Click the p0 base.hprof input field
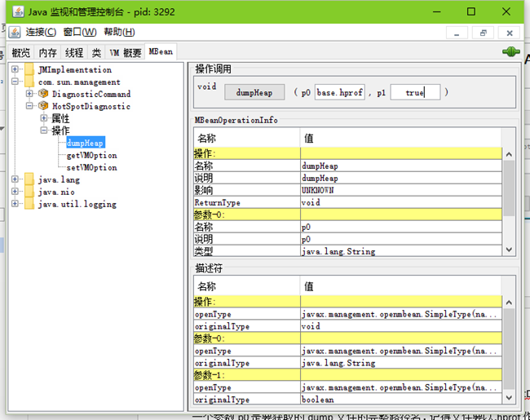 340,92
